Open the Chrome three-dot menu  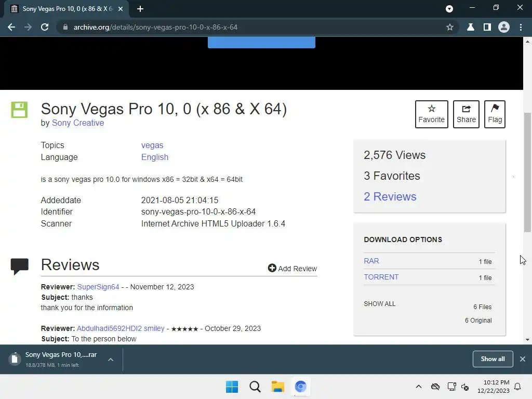click(x=521, y=27)
